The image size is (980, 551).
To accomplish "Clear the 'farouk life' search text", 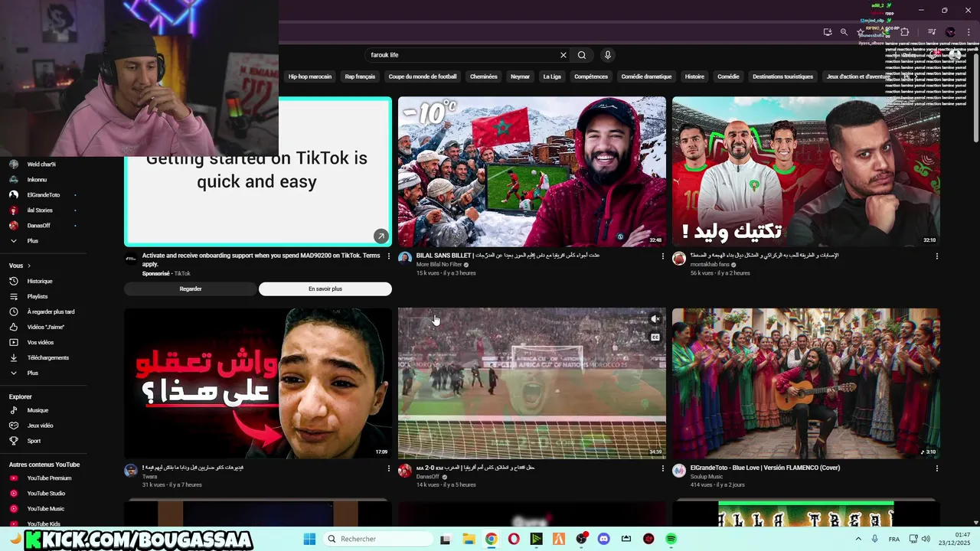I will tap(563, 55).
